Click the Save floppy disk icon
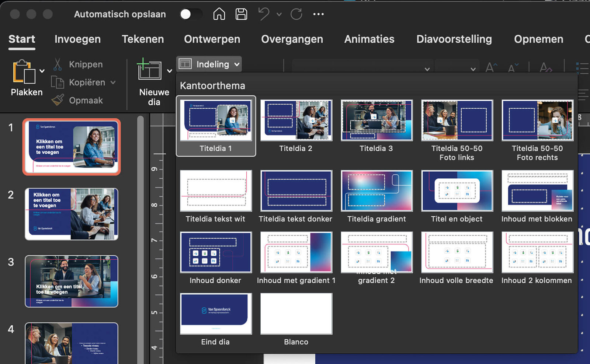Image resolution: width=590 pixels, height=364 pixels. [x=241, y=14]
